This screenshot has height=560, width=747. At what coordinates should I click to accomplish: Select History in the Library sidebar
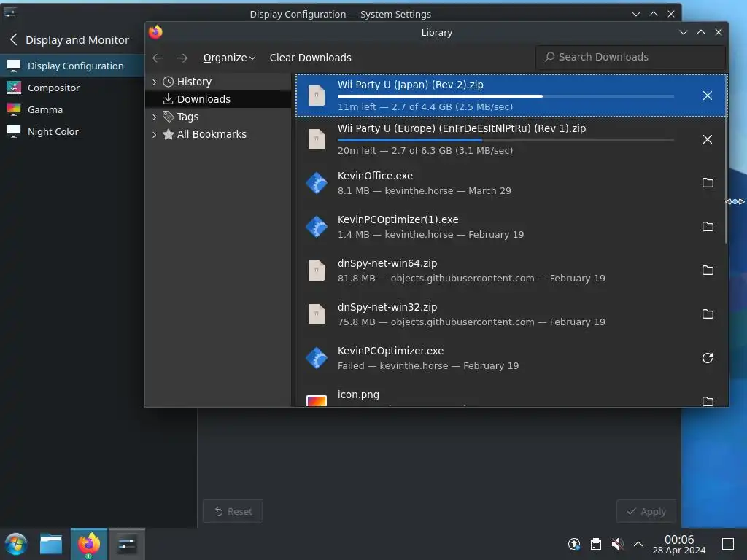tap(218, 82)
